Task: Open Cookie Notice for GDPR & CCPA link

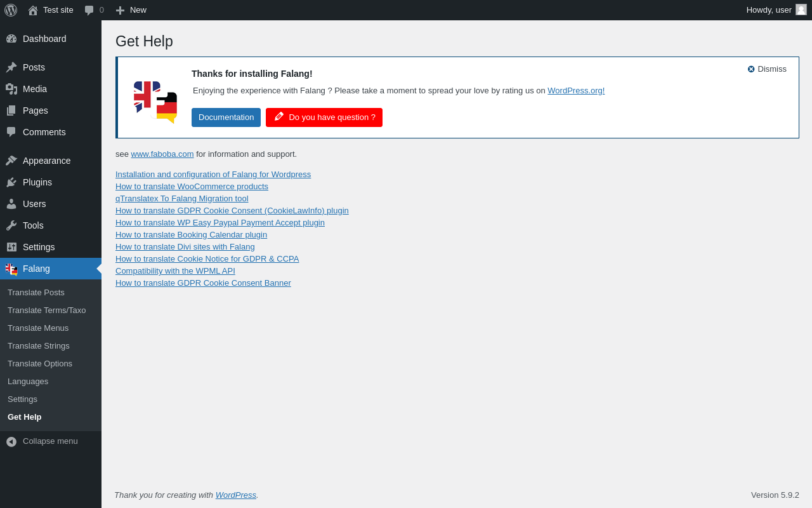Action: [207, 259]
